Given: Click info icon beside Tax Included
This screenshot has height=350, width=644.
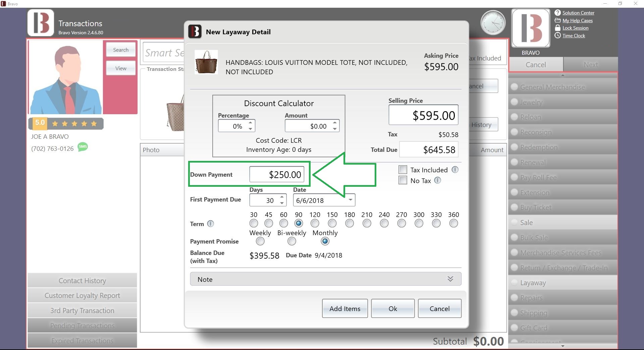Looking at the screenshot, I should 455,170.
